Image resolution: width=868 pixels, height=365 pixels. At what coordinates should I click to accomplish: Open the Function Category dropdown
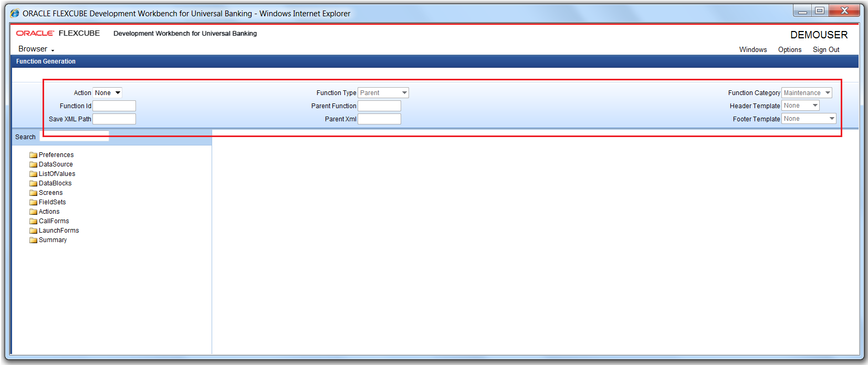807,93
